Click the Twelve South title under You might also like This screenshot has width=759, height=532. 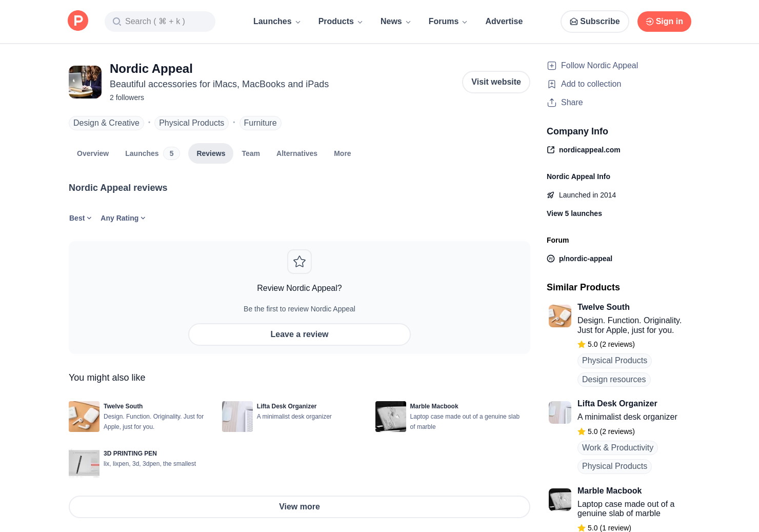coord(123,406)
